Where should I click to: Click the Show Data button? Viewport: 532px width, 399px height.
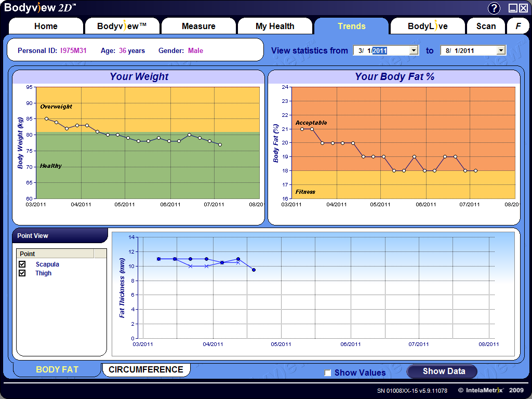tap(442, 371)
